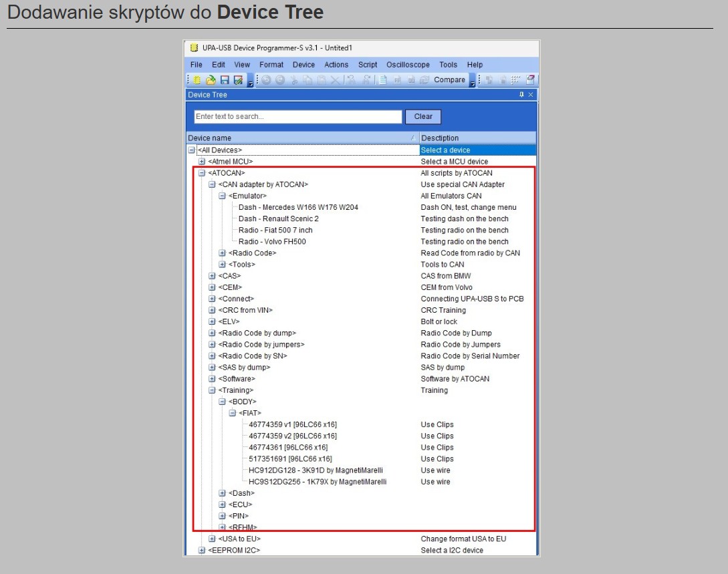Image resolution: width=728 pixels, height=574 pixels.
Task: Click the Redo toolbar icon
Action: point(280,80)
